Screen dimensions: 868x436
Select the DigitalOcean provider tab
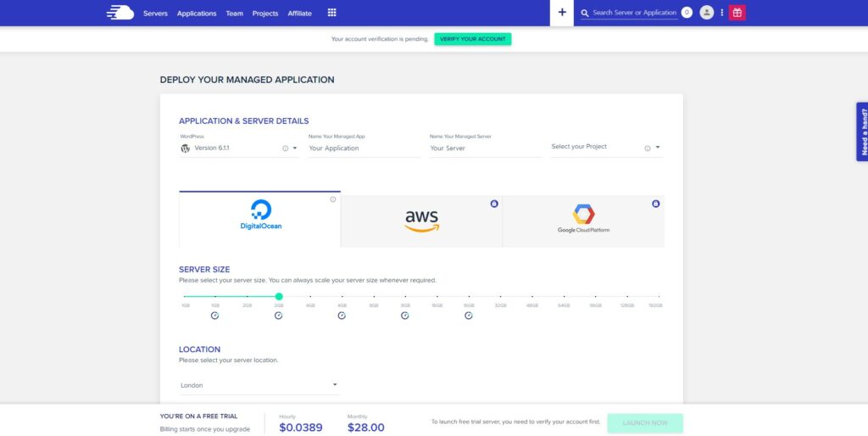click(259, 220)
